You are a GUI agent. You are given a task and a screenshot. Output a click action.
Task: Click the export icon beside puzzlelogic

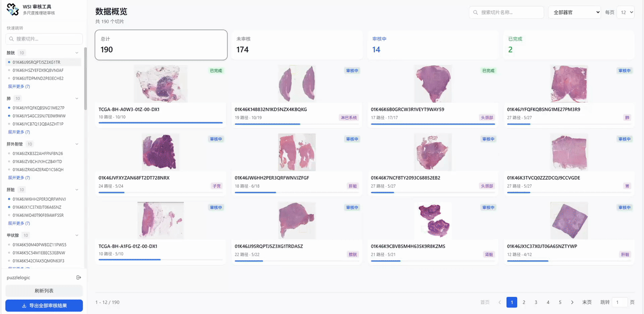pyautogui.click(x=78, y=277)
